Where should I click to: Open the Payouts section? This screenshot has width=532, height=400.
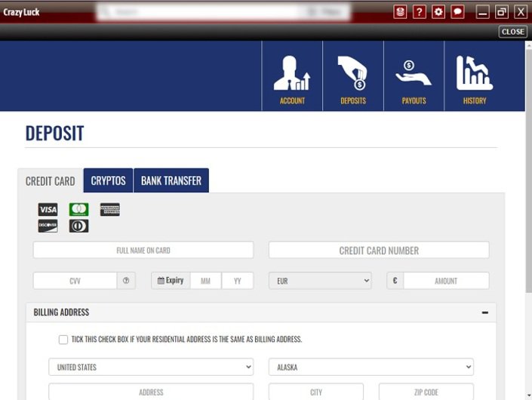[414, 76]
